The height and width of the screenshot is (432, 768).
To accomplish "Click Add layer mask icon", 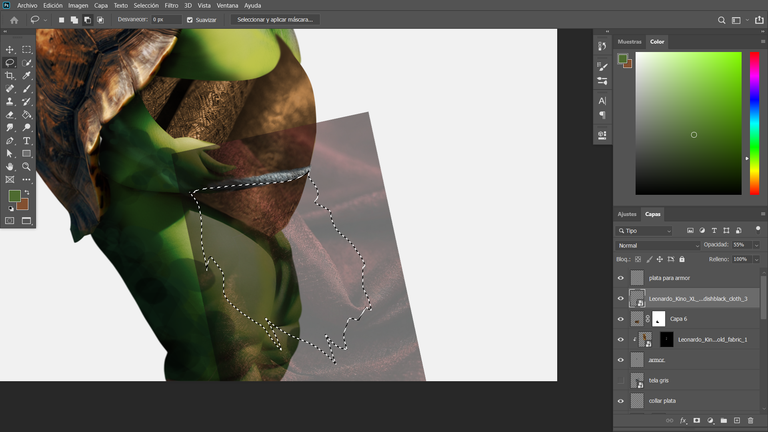I will click(696, 420).
